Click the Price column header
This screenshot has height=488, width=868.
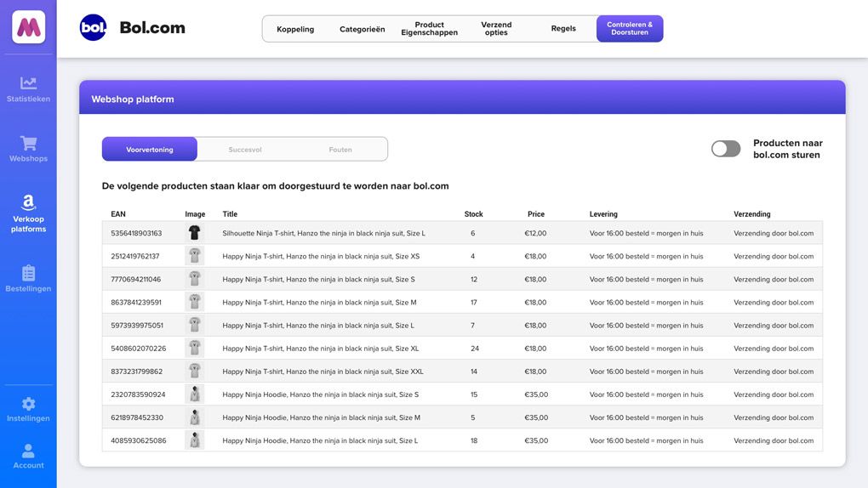(x=536, y=214)
